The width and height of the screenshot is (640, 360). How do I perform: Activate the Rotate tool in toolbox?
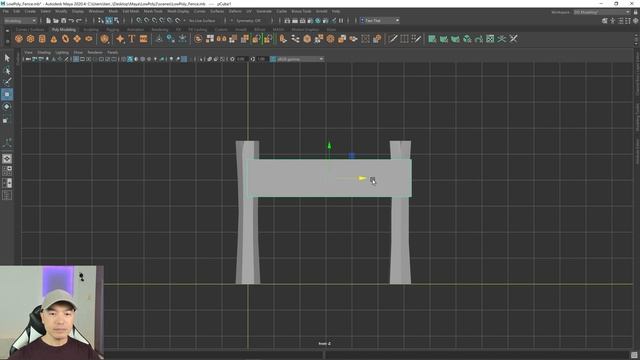click(7, 107)
